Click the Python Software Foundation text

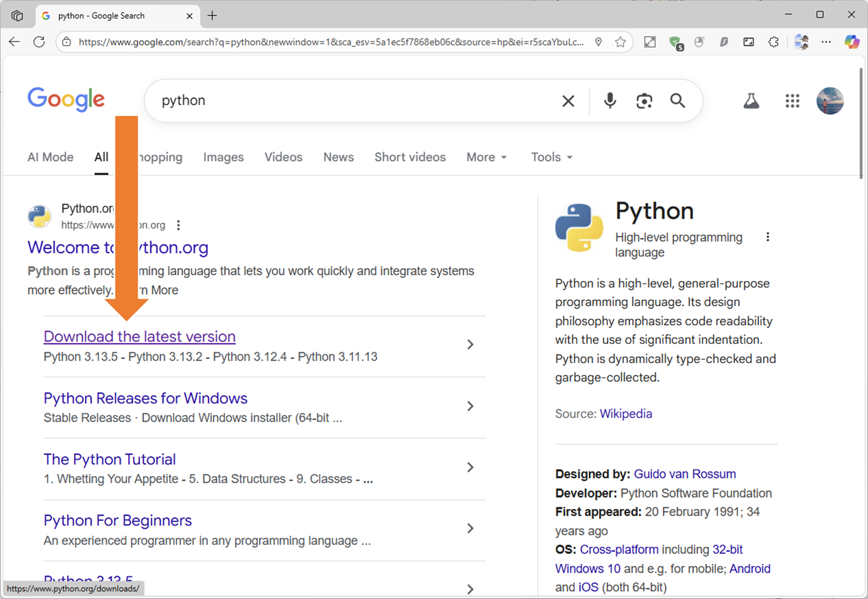[696, 493]
